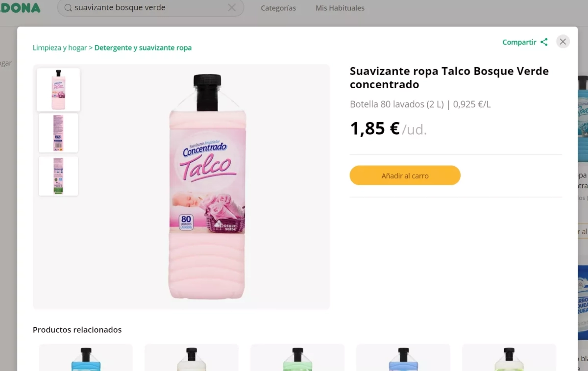Focus the search field containing suavizante bosque verde
This screenshot has width=588, height=371.
(147, 8)
